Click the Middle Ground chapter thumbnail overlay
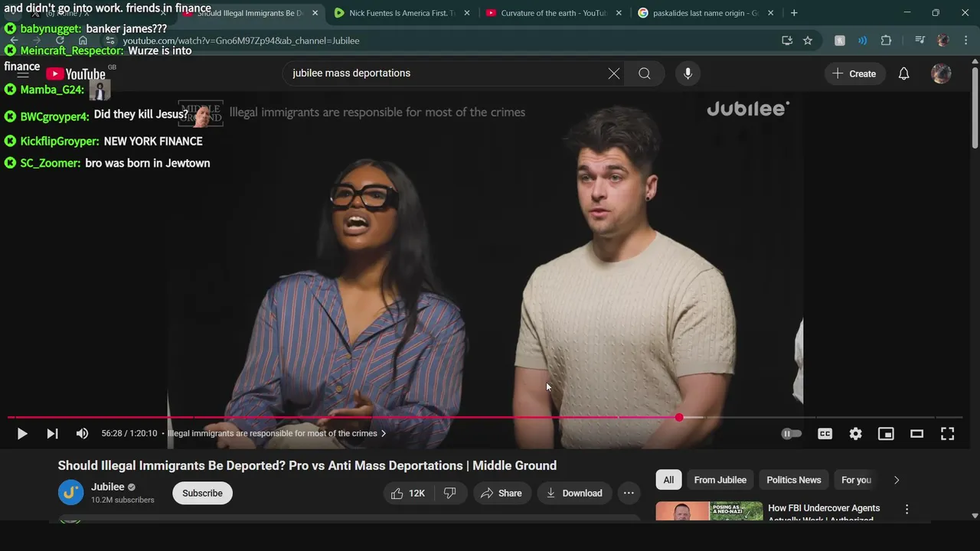This screenshot has height=551, width=980. pyautogui.click(x=201, y=112)
